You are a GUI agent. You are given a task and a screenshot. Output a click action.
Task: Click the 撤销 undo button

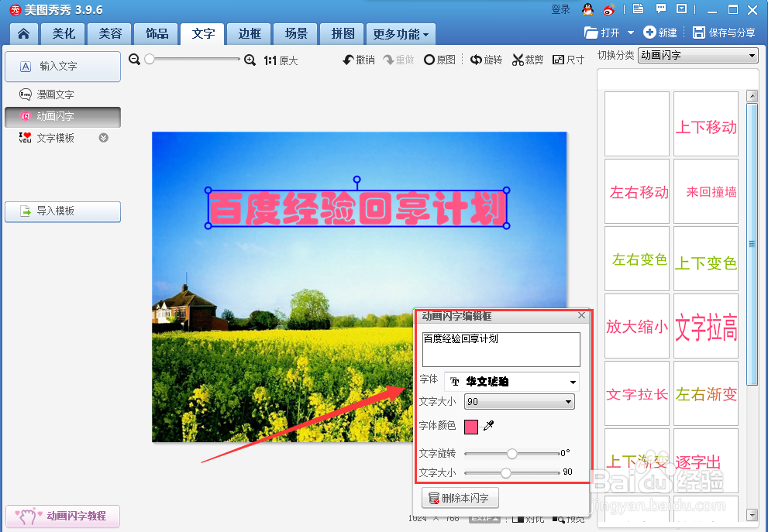point(359,60)
